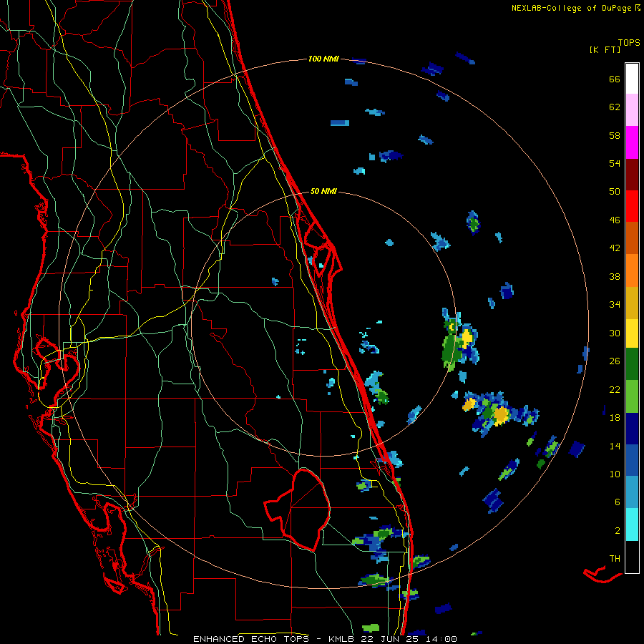
Task: Pick the dark green legend swatch
Action: click(632, 364)
